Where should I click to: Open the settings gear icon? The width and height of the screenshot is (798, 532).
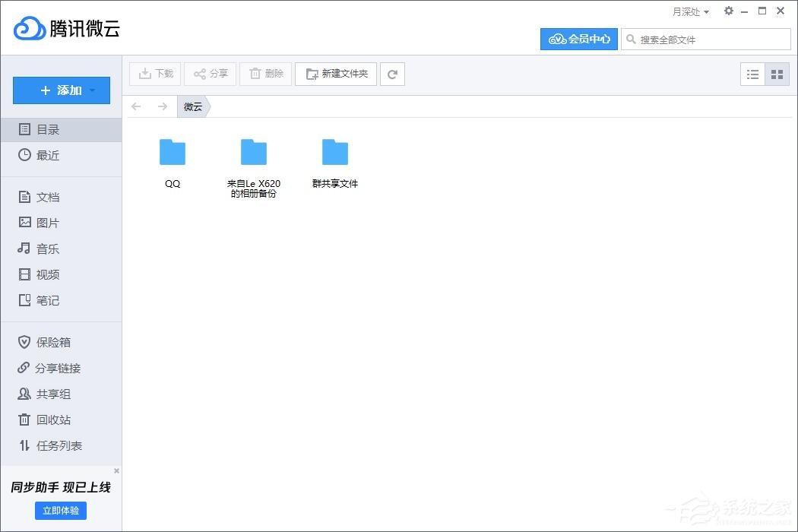pos(729,11)
